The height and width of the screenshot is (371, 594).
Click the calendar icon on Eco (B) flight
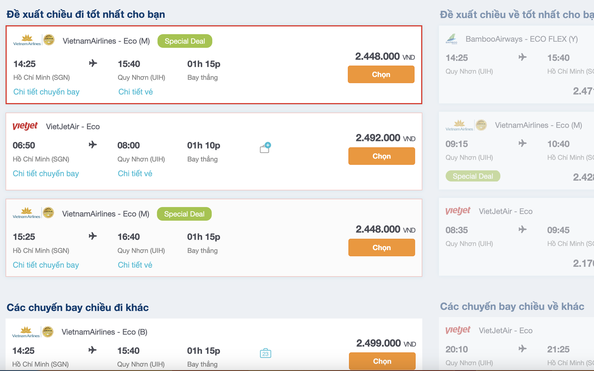point(266,353)
